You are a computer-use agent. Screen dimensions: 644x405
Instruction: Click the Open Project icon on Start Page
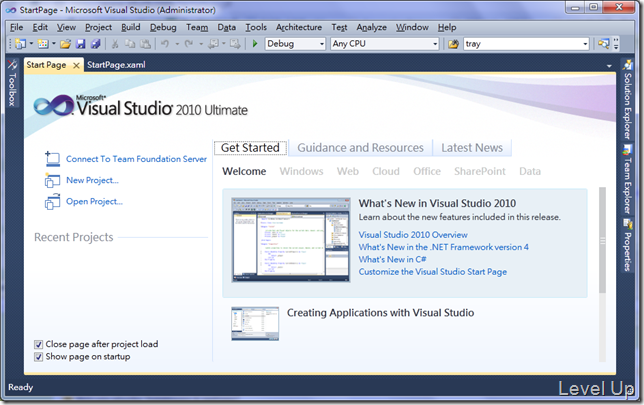pyautogui.click(x=52, y=202)
